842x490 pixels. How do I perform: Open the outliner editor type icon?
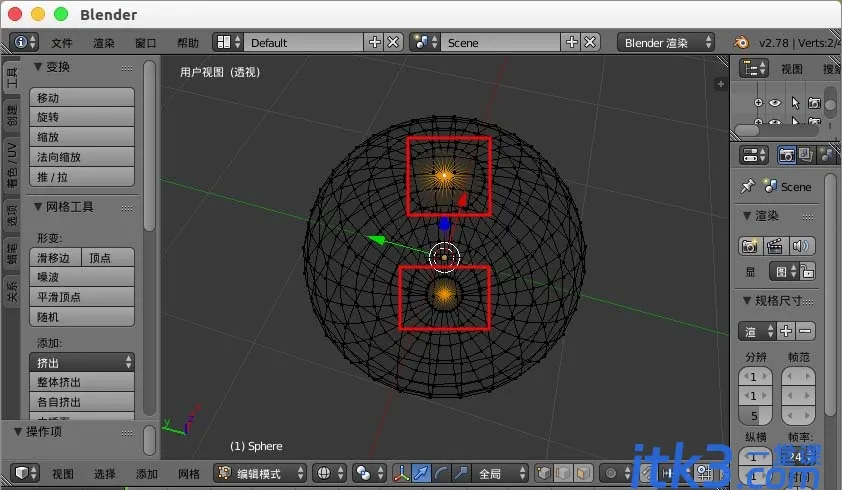[x=754, y=69]
